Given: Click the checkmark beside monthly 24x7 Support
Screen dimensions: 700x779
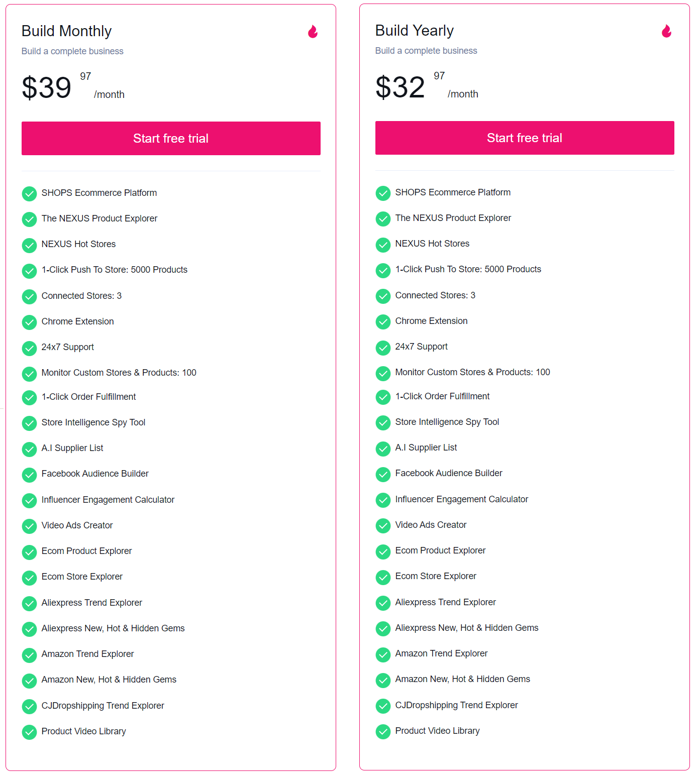Looking at the screenshot, I should point(30,348).
